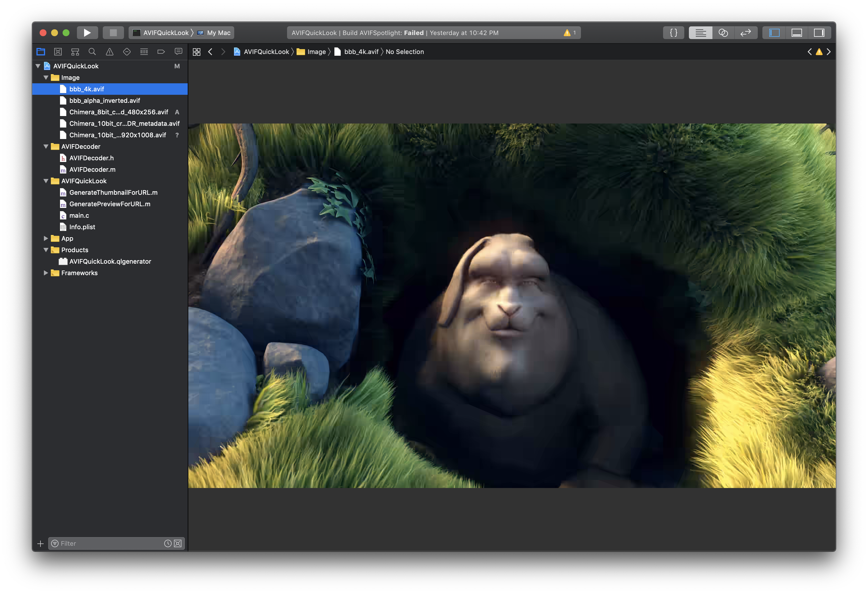This screenshot has width=868, height=594.
Task: Select AVIFQuickLook.qlgenerator product
Action: [x=110, y=262]
